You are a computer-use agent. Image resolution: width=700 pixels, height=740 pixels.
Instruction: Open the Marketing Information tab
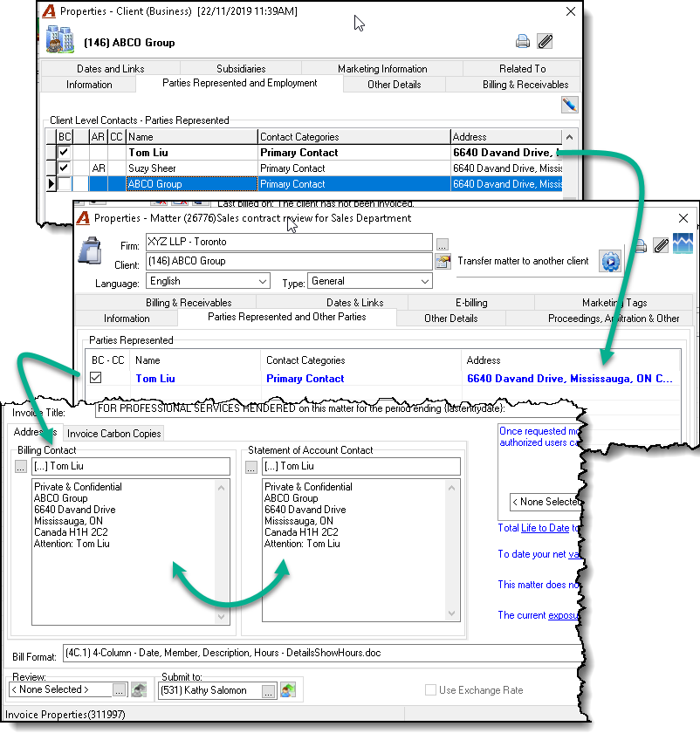(382, 69)
